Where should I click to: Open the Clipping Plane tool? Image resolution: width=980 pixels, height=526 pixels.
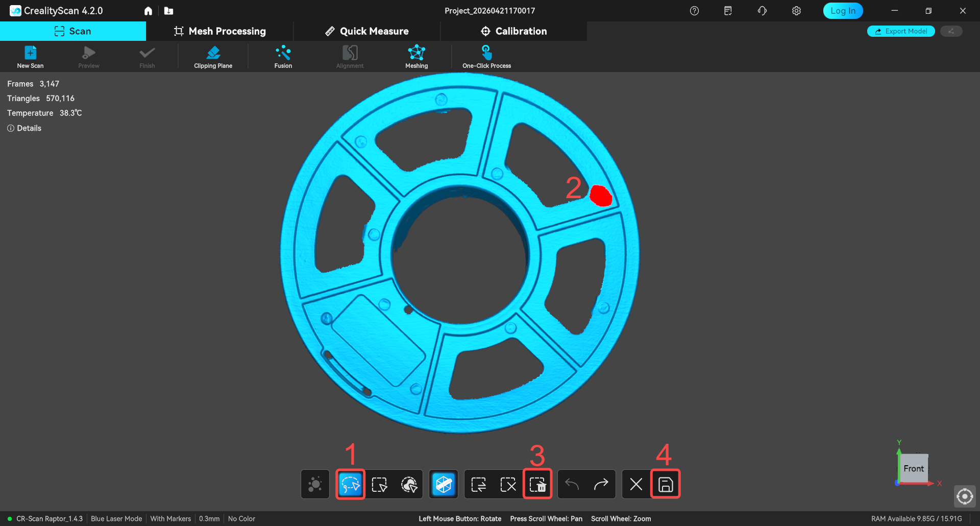213,57
